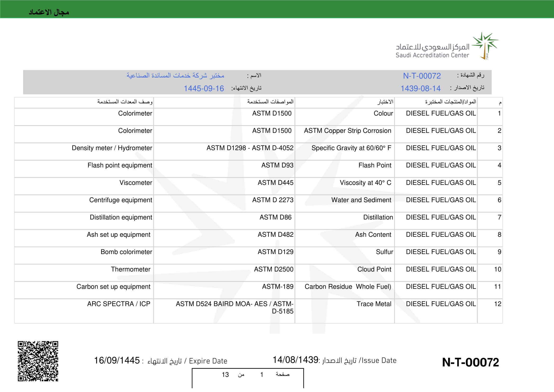The image size is (554, 392).
Task: Click the QR code at bottom left
Action: 38,361
